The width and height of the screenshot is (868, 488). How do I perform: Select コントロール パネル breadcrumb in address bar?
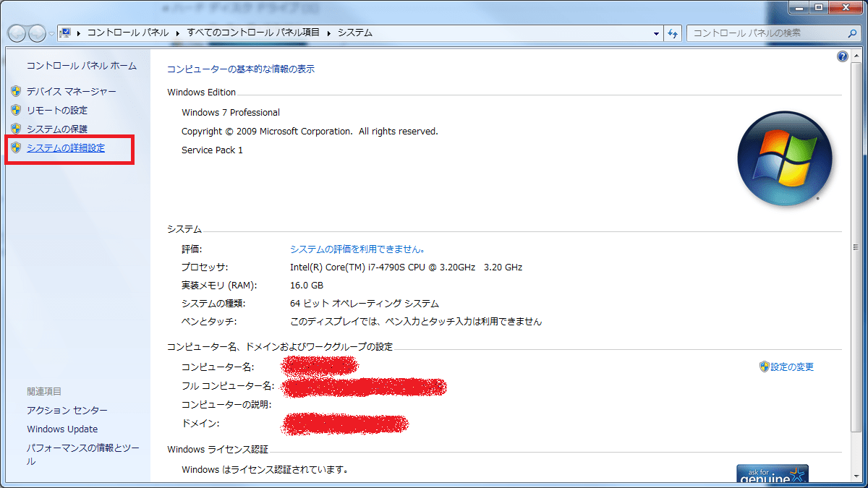(x=127, y=33)
